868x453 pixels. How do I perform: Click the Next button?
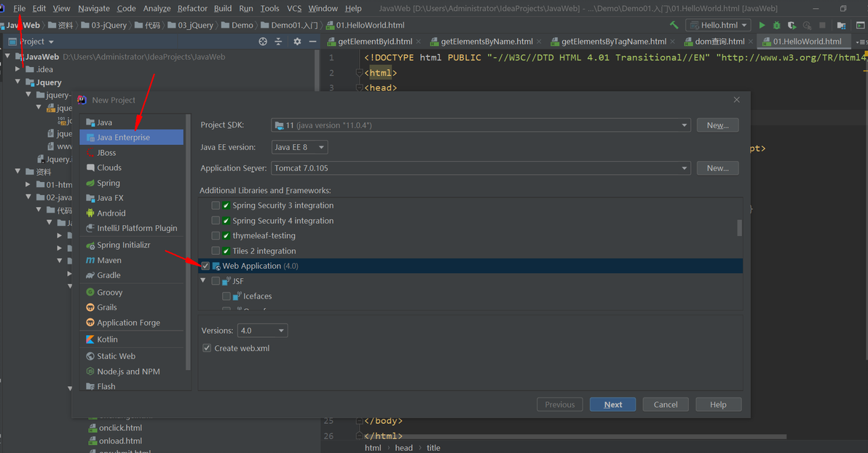click(x=613, y=405)
